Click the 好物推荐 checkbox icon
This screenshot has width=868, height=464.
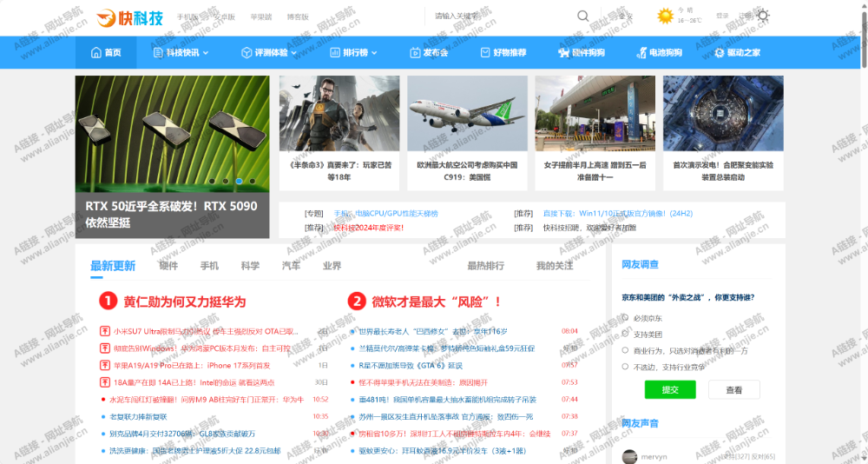485,53
